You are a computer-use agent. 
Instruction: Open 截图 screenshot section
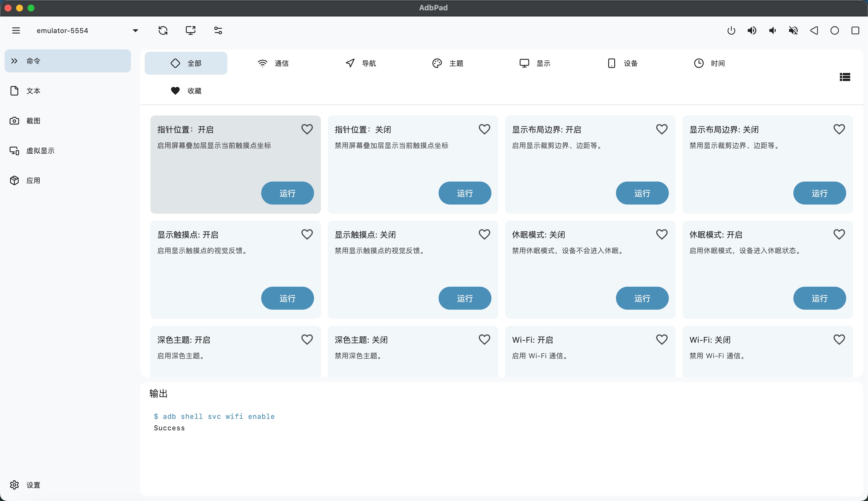pos(68,121)
